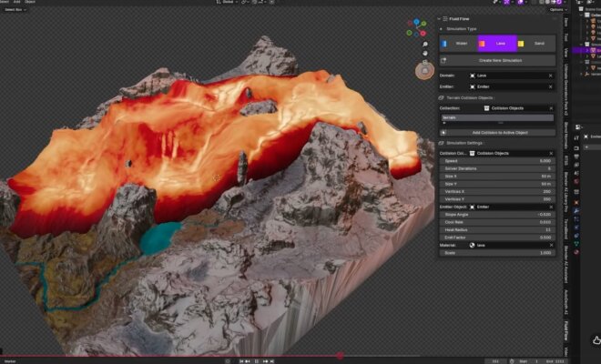Click Create New Simulation button
Screen dimensions: 601x364
click(499, 60)
